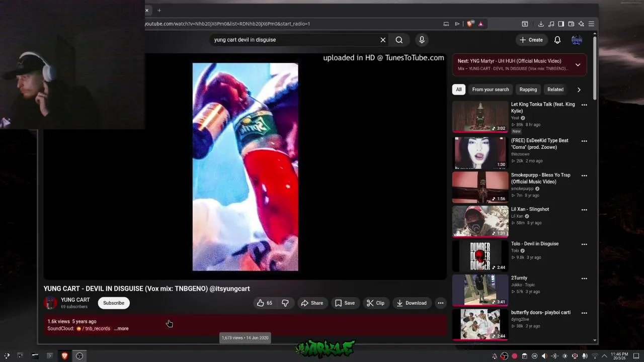Expand description with ...more
Image resolution: width=644 pixels, height=362 pixels.
pos(121,328)
